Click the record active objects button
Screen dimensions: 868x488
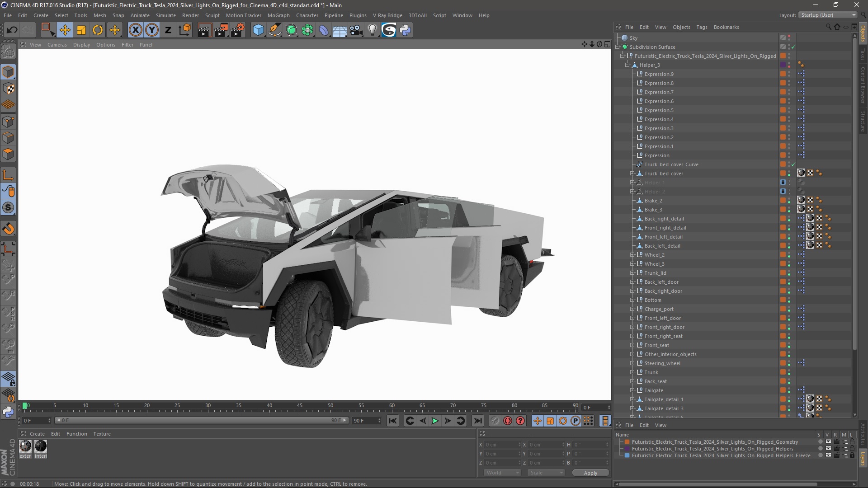click(x=495, y=421)
